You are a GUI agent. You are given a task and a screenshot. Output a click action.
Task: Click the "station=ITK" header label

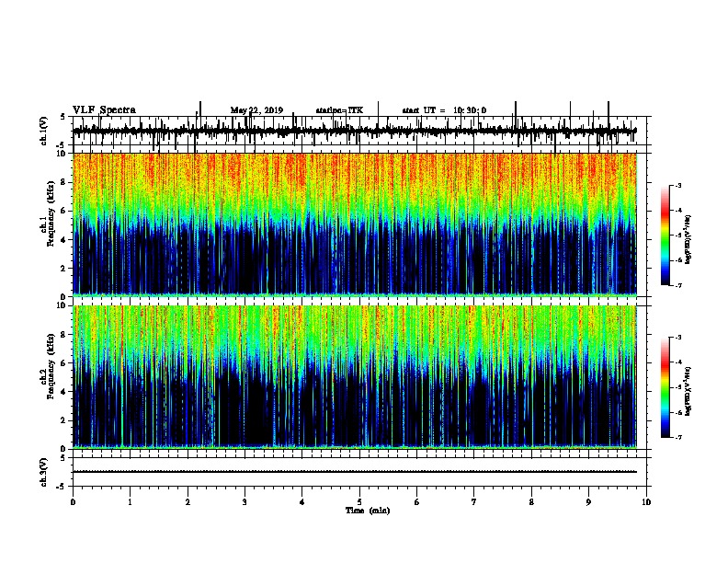click(339, 110)
